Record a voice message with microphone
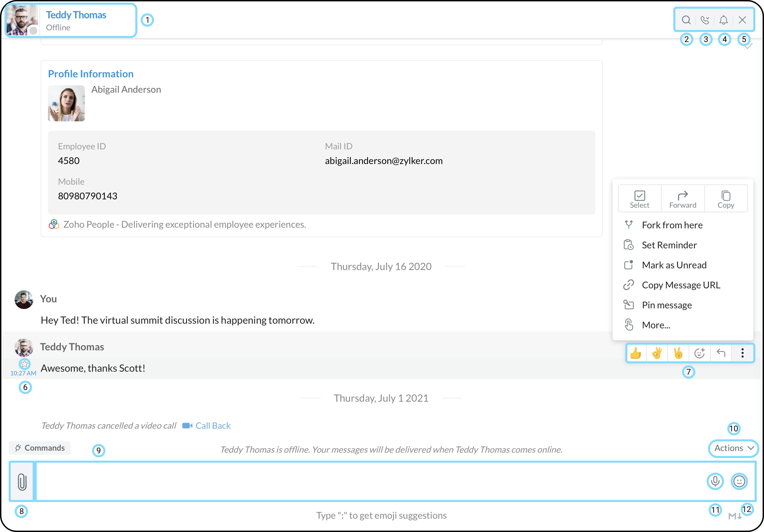 715,481
